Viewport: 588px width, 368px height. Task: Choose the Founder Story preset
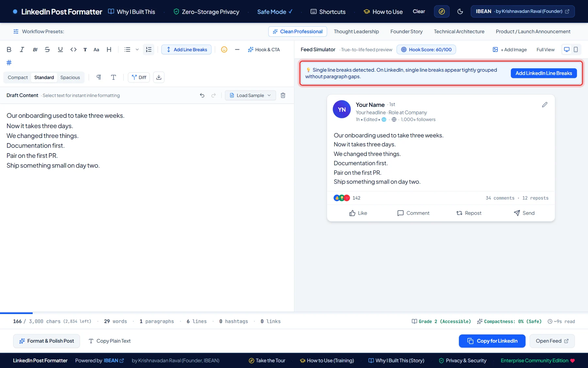[406, 32]
